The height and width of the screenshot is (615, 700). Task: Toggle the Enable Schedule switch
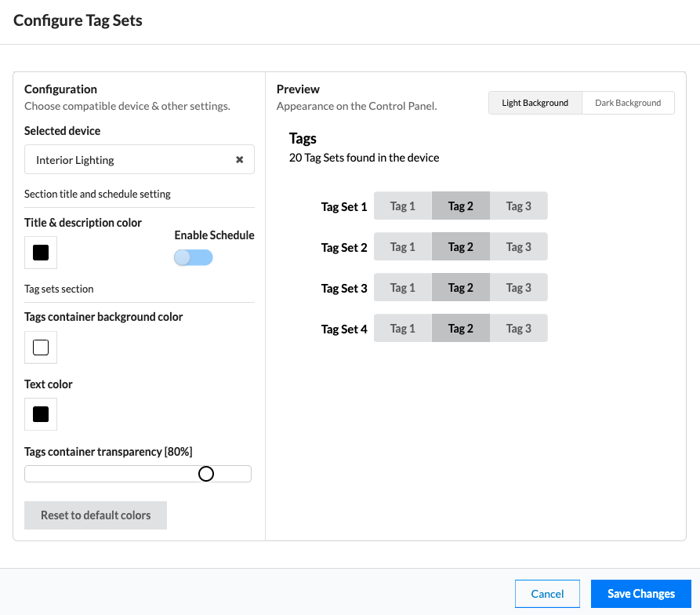(194, 257)
